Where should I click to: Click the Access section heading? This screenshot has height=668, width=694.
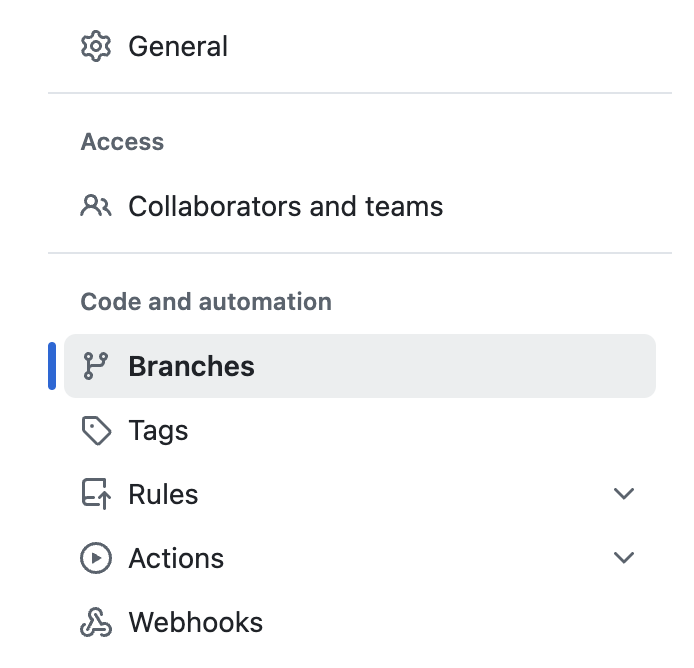[x=122, y=142]
